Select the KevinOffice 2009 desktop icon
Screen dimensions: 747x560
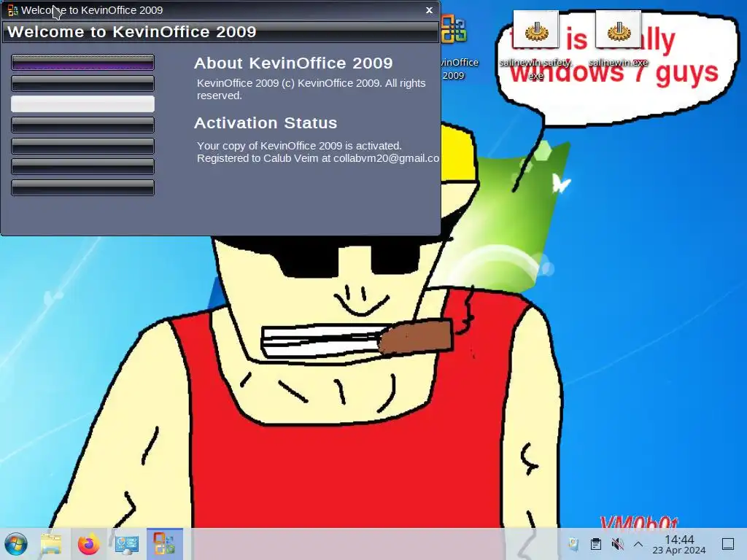(x=454, y=47)
